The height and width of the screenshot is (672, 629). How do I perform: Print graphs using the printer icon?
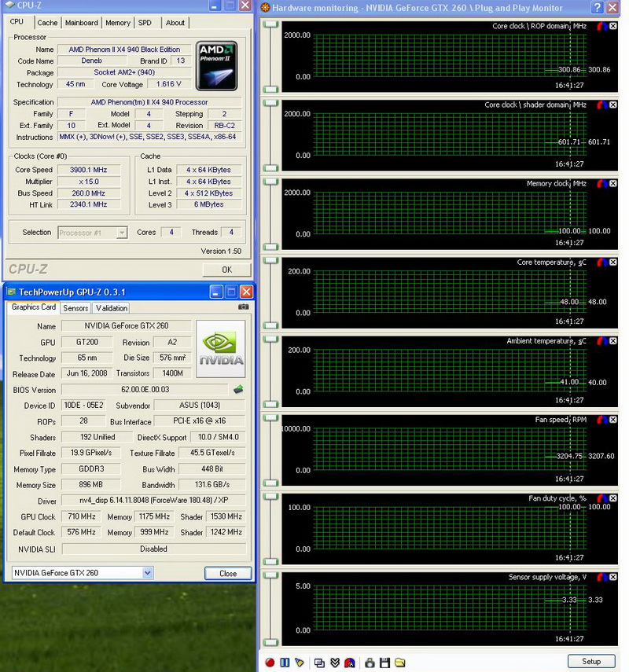(370, 663)
